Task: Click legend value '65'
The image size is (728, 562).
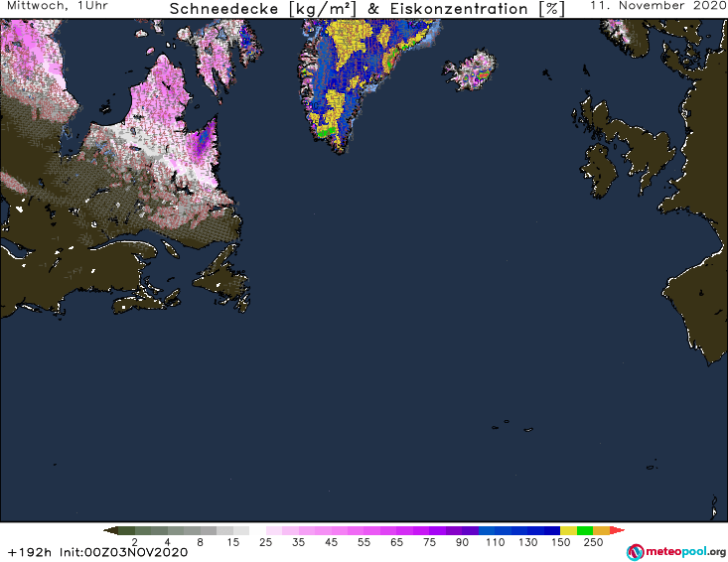Action: click(x=396, y=542)
